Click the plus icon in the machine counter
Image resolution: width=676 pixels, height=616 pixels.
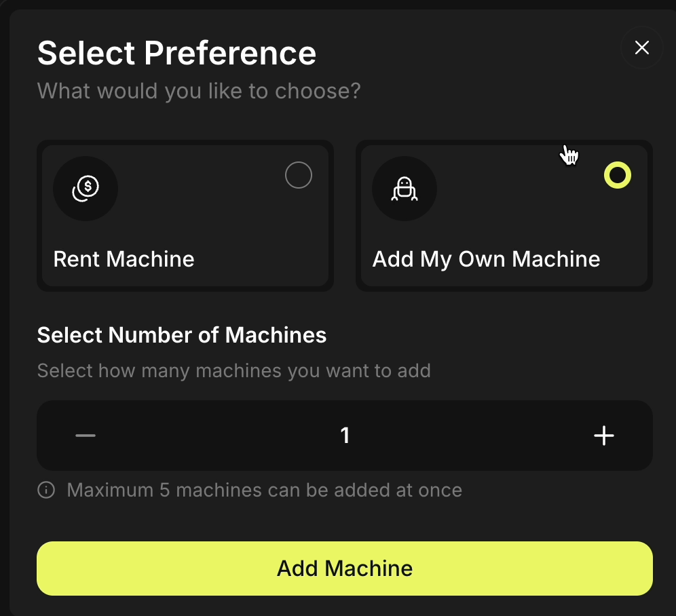tap(603, 436)
